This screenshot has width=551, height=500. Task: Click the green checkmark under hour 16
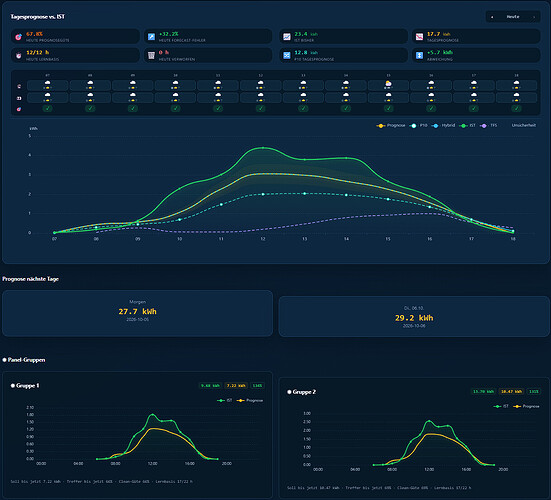(431, 109)
